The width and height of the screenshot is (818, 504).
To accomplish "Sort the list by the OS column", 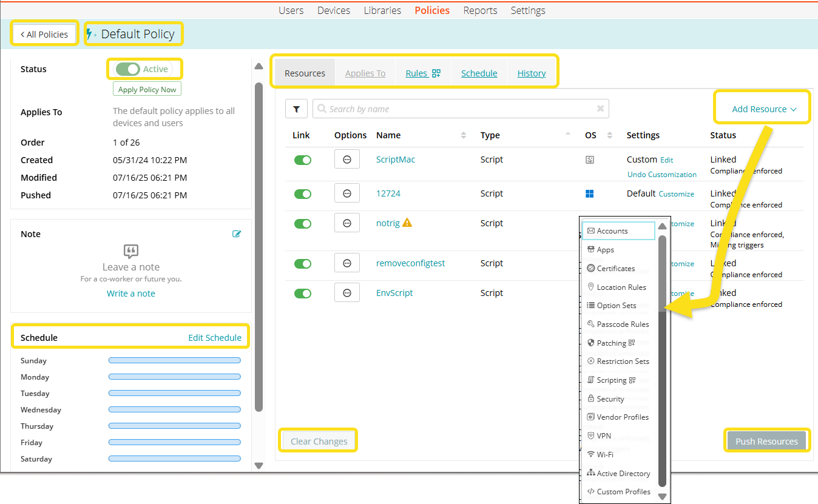I will pos(610,135).
